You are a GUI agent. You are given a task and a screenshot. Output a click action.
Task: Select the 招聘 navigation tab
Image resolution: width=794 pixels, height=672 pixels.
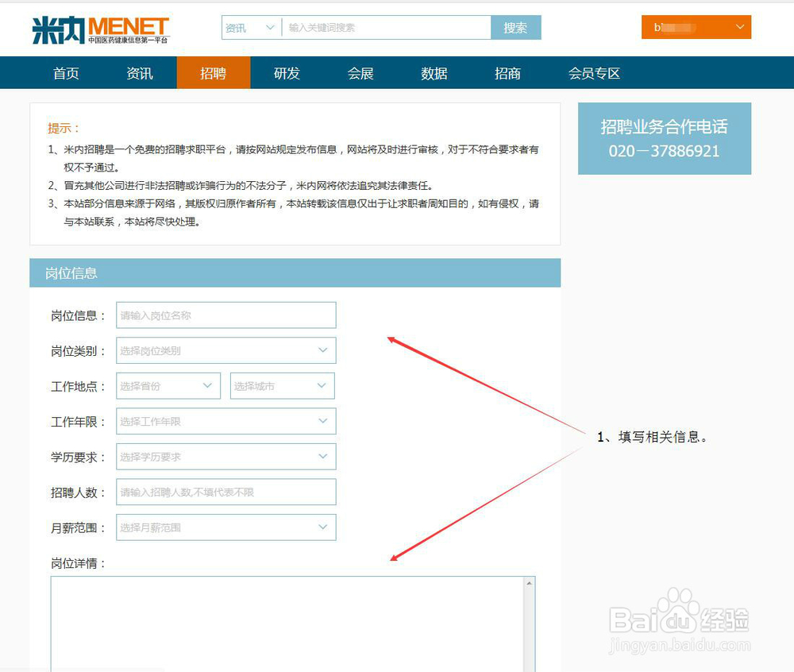click(x=214, y=73)
